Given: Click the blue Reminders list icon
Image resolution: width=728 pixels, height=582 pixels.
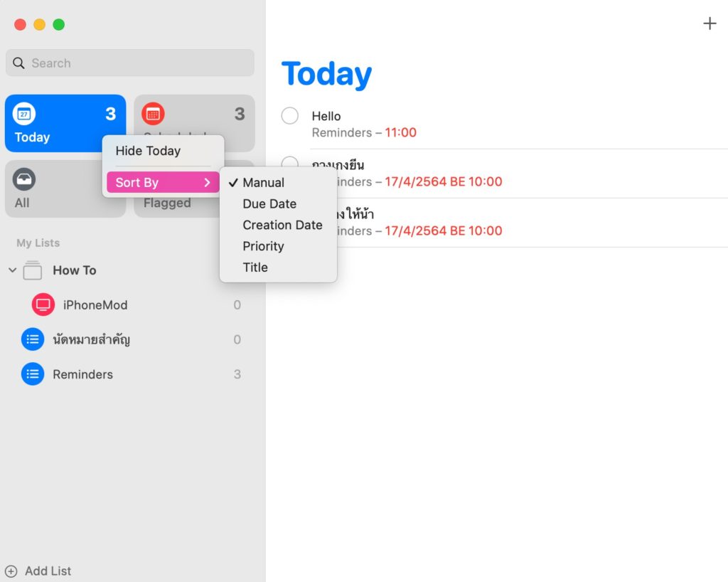Looking at the screenshot, I should [33, 374].
